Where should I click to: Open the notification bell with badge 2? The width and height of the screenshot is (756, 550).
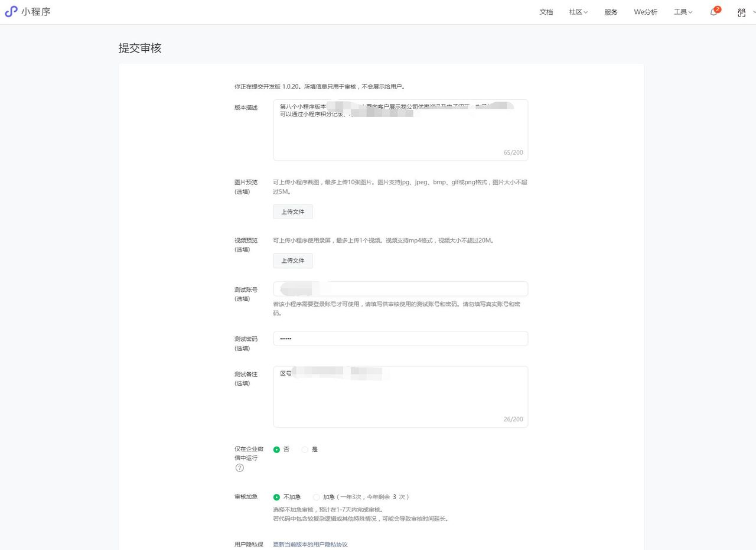[713, 12]
